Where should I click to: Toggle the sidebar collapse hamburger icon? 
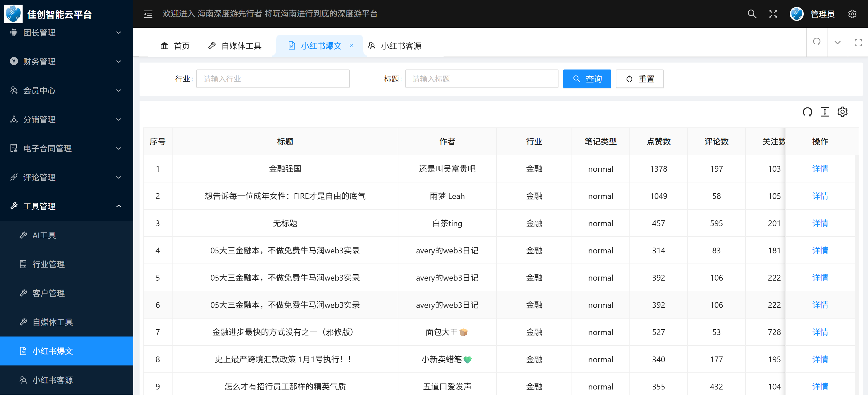[x=148, y=14]
